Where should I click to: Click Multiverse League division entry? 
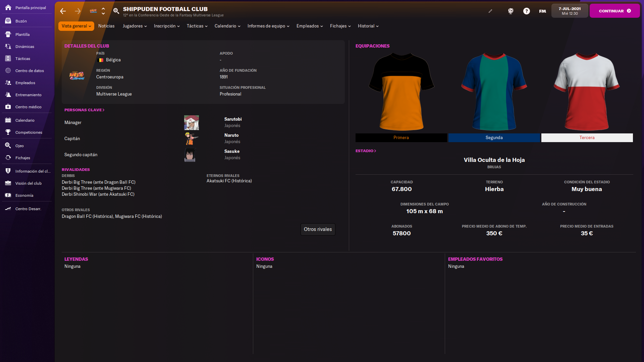click(x=114, y=94)
